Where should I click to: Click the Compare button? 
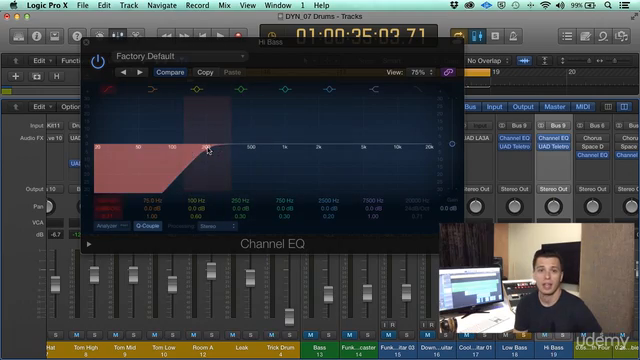click(170, 72)
